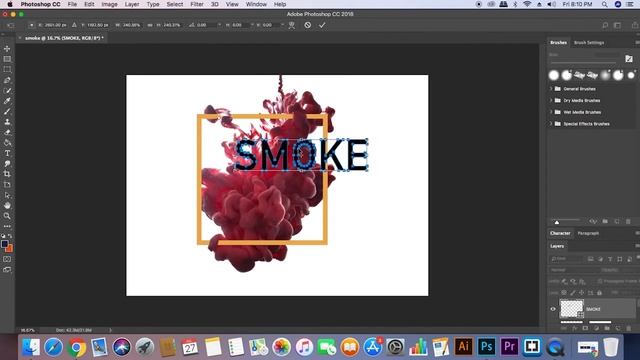Click the orange background color swatch

10,249
